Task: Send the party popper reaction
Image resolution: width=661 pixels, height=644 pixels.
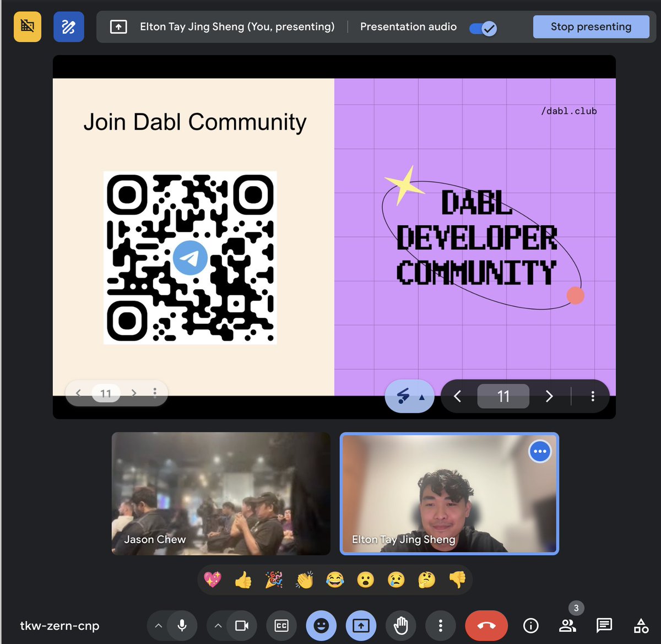Action: click(274, 580)
